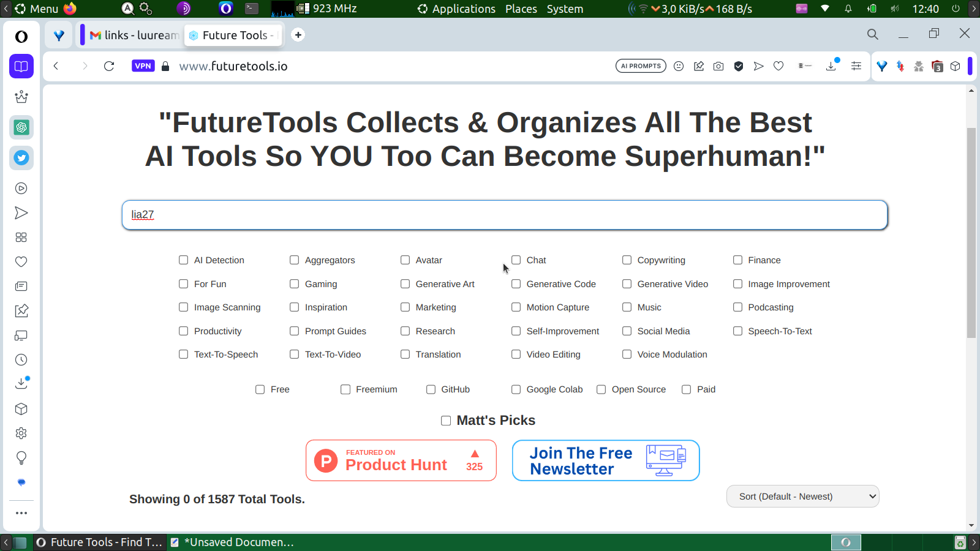This screenshot has height=551, width=980.
Task: Toggle the Matt's Picks checkbox
Action: [446, 421]
